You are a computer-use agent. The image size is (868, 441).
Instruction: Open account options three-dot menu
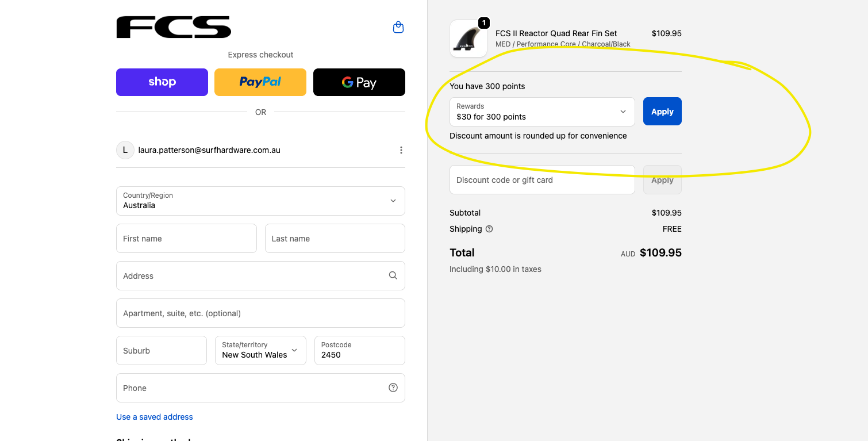pos(401,150)
